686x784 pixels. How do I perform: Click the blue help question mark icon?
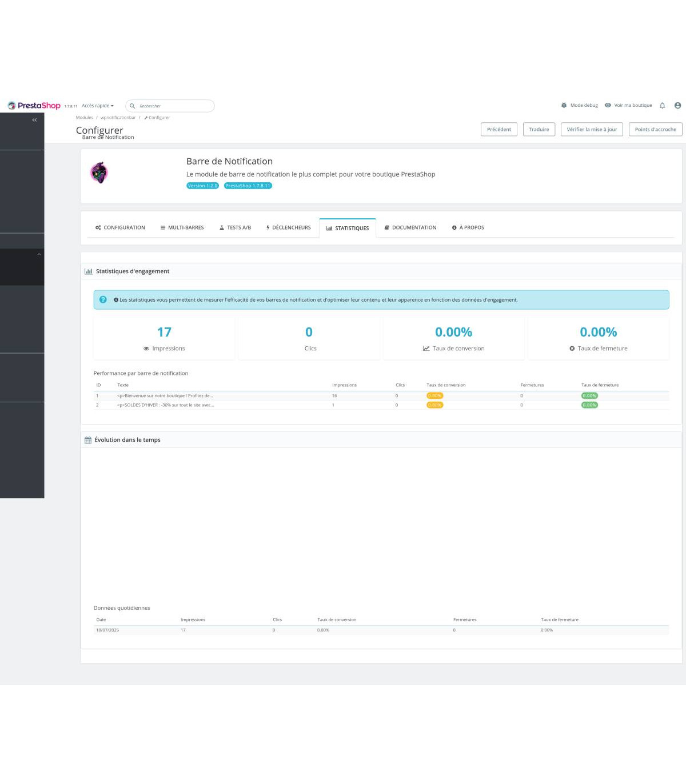(x=103, y=300)
